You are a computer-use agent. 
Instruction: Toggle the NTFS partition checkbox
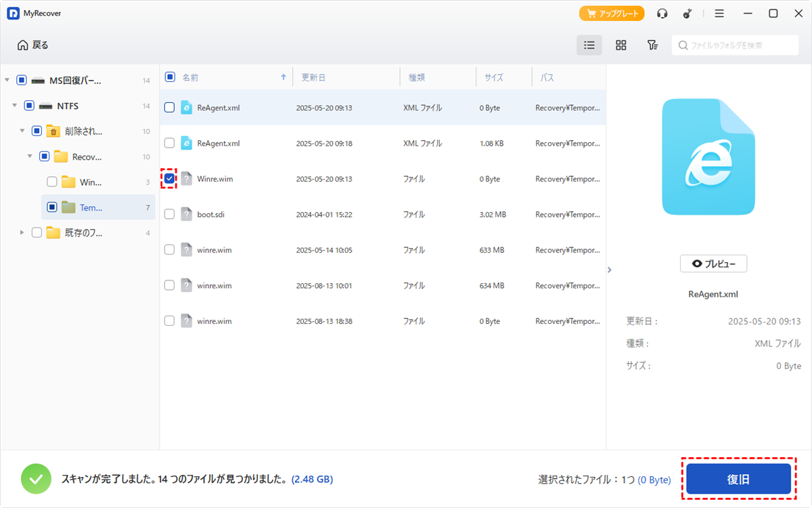click(29, 106)
